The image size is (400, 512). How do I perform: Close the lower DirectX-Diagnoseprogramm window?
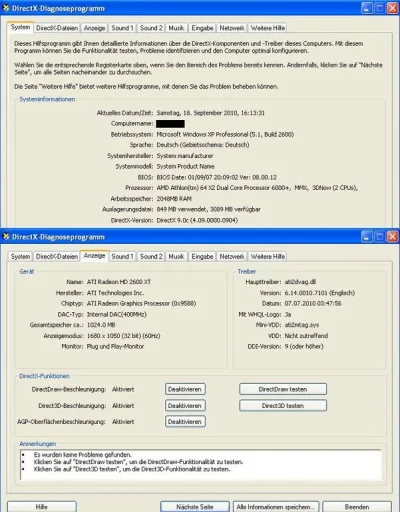pyautogui.click(x=393, y=237)
